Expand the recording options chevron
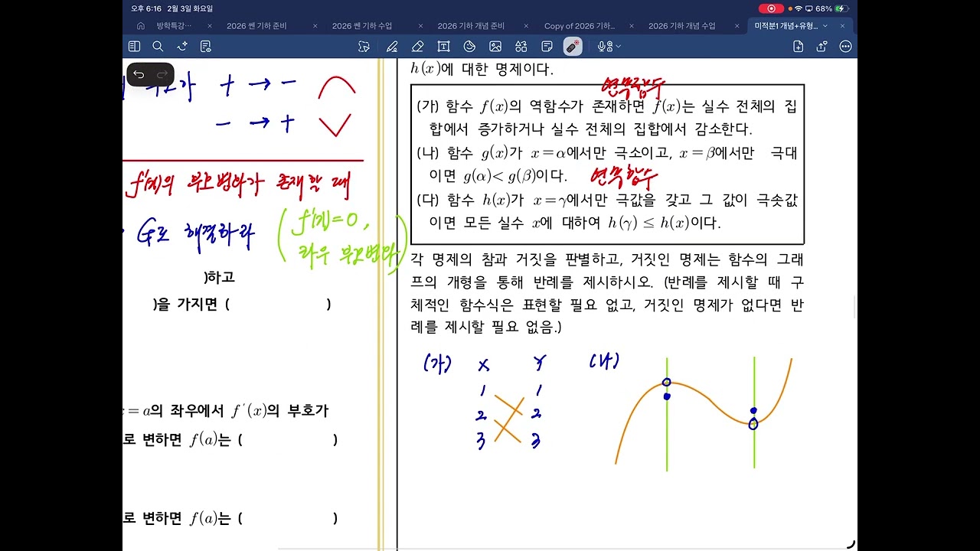 (618, 47)
